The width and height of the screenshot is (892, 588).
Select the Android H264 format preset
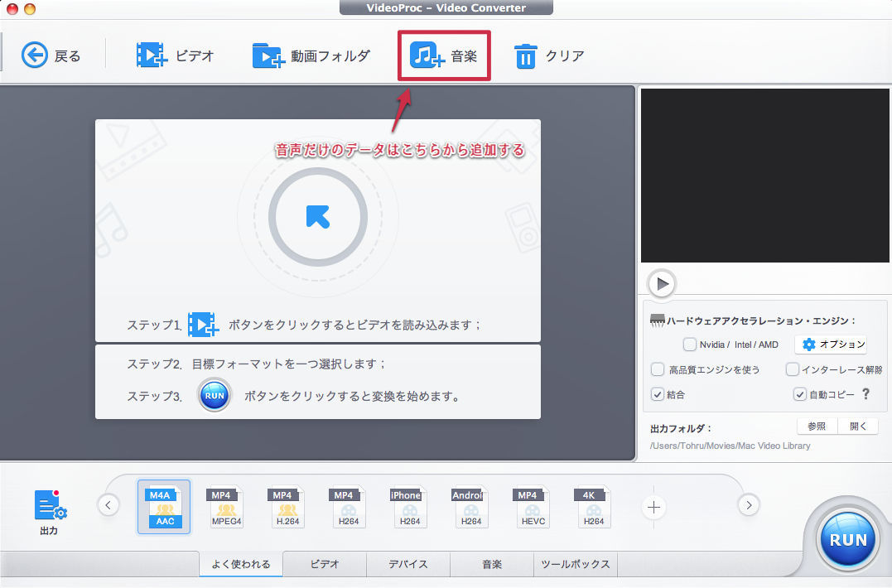(470, 507)
